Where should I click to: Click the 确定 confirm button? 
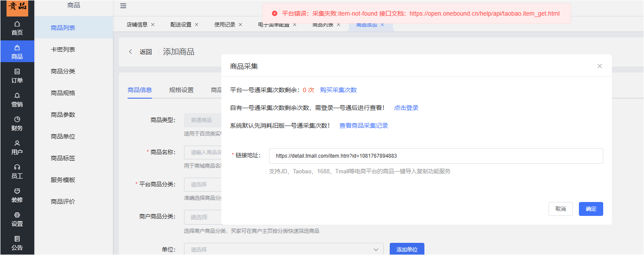click(x=591, y=209)
